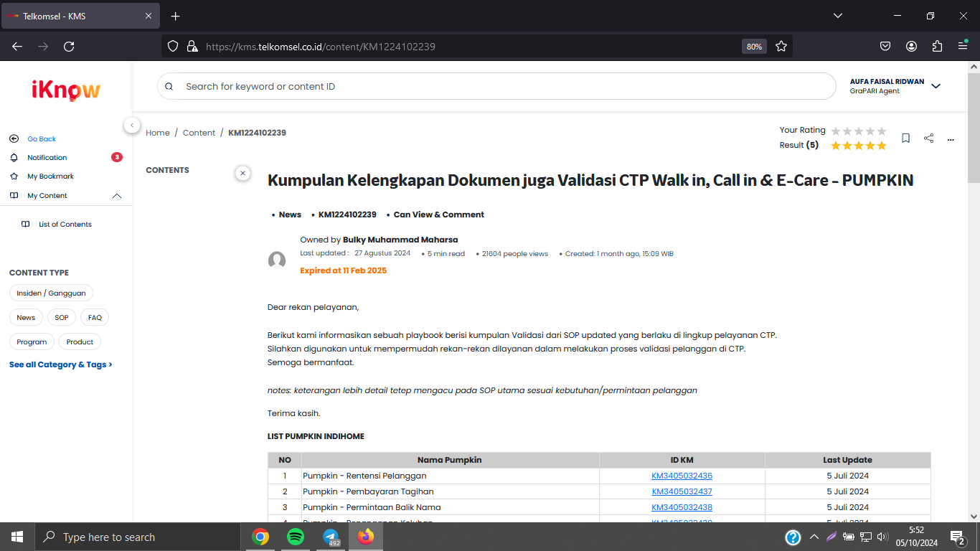Click the browser address bar URL
Image resolution: width=980 pixels, height=551 pixels.
[x=321, y=46]
